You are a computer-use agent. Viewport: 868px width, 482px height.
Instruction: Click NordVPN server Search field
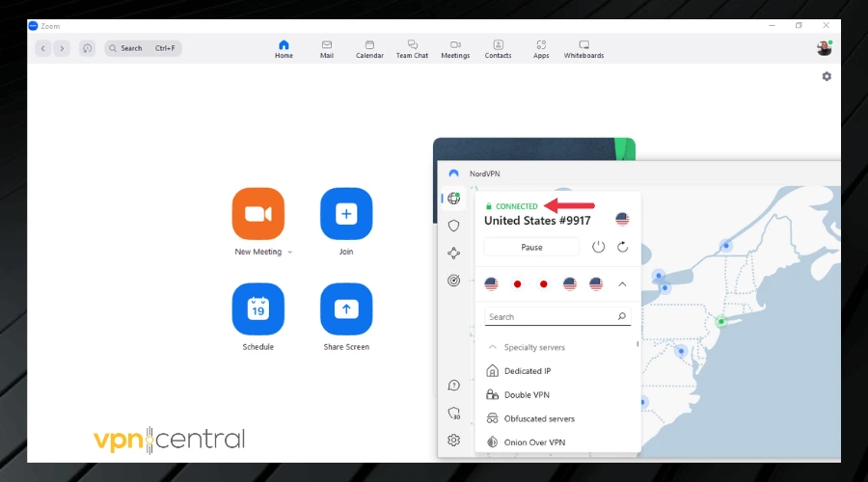(x=557, y=316)
